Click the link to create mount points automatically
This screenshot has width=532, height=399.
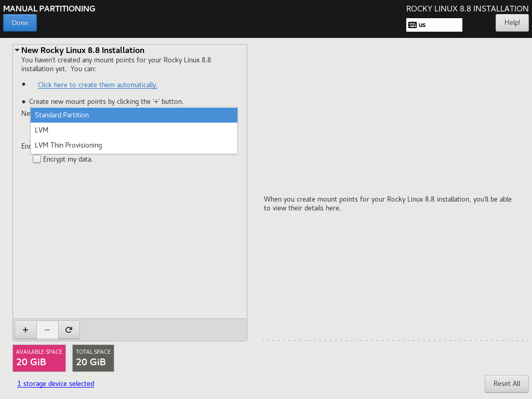[x=98, y=85]
